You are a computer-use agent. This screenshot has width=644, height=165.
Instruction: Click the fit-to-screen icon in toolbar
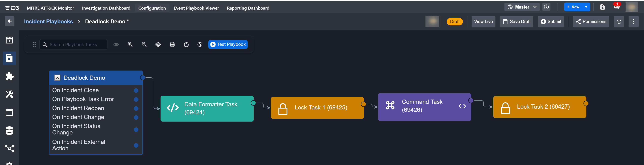158,45
